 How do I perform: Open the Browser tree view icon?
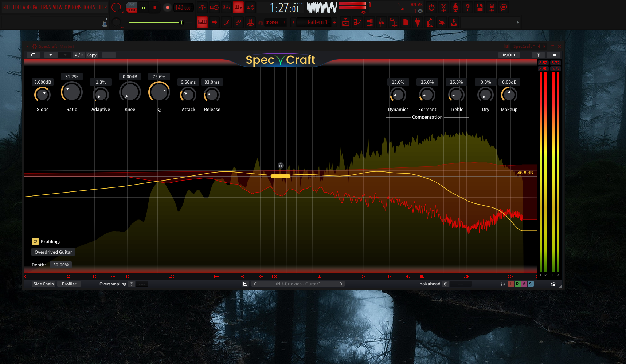coord(394,23)
